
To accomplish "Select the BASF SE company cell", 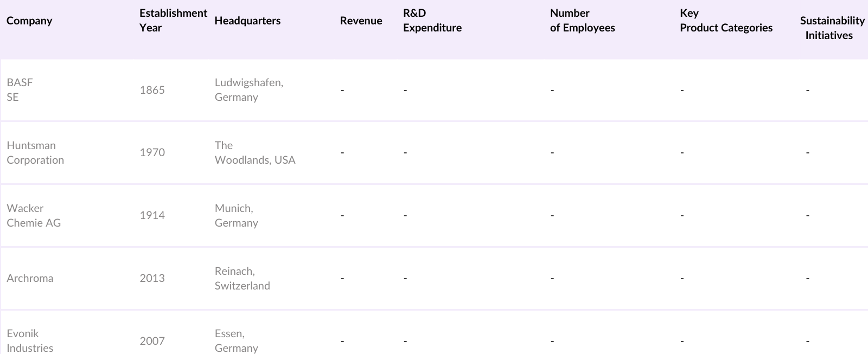I will pyautogui.click(x=20, y=89).
